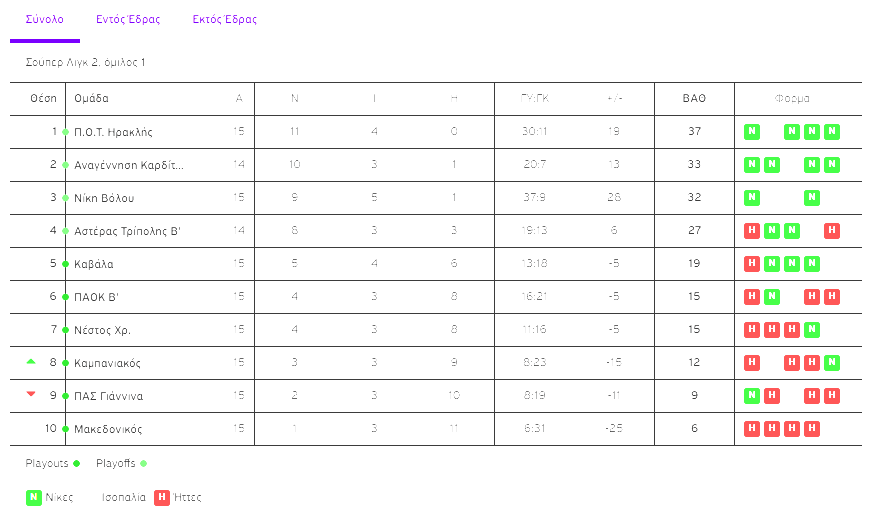Click the red down arrow beside ΠΑΣ Γιάννινα
This screenshot has width=895, height=523.
31,394
